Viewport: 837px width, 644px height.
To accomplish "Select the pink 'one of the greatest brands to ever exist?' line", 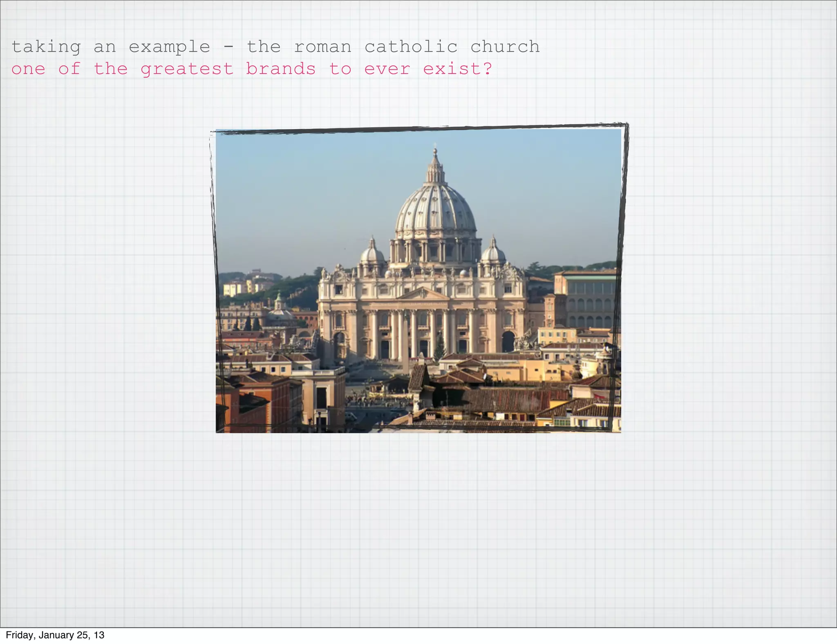I will [x=252, y=69].
